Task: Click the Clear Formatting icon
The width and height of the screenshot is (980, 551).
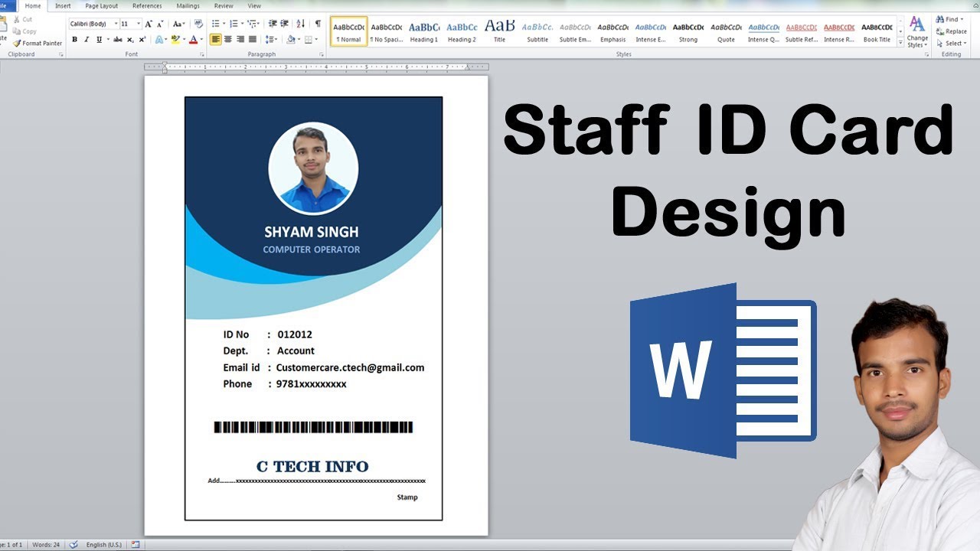Action: pyautogui.click(x=198, y=24)
